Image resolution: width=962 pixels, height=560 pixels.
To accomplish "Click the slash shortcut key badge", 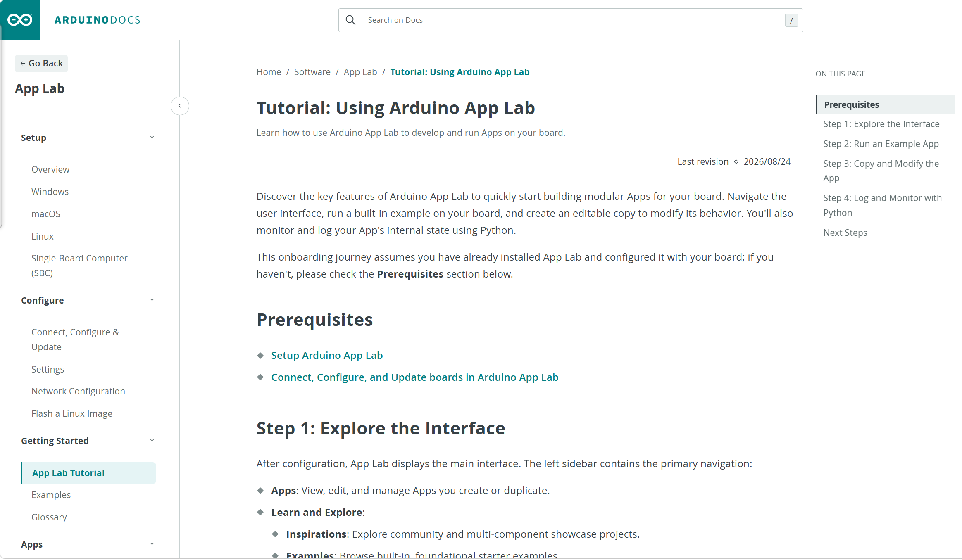I will point(791,20).
